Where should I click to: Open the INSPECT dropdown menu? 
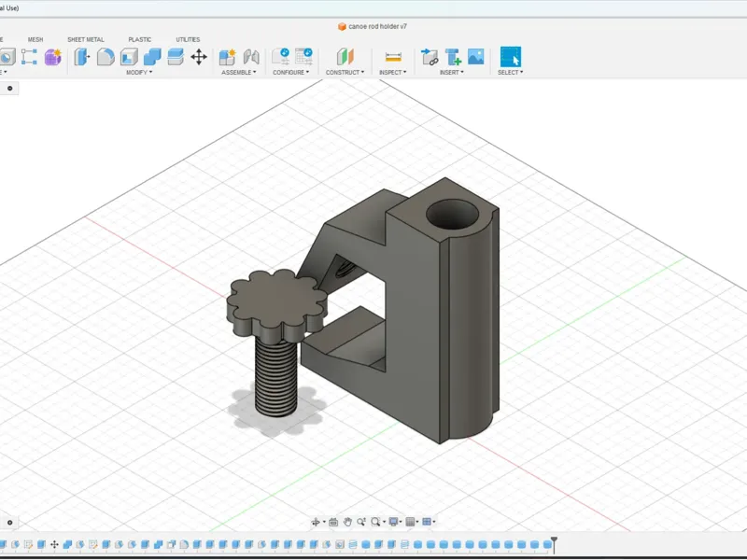393,73
